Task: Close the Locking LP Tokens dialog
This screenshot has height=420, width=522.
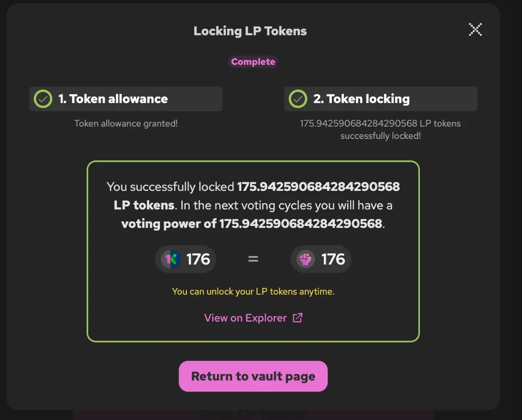Action: (x=475, y=30)
